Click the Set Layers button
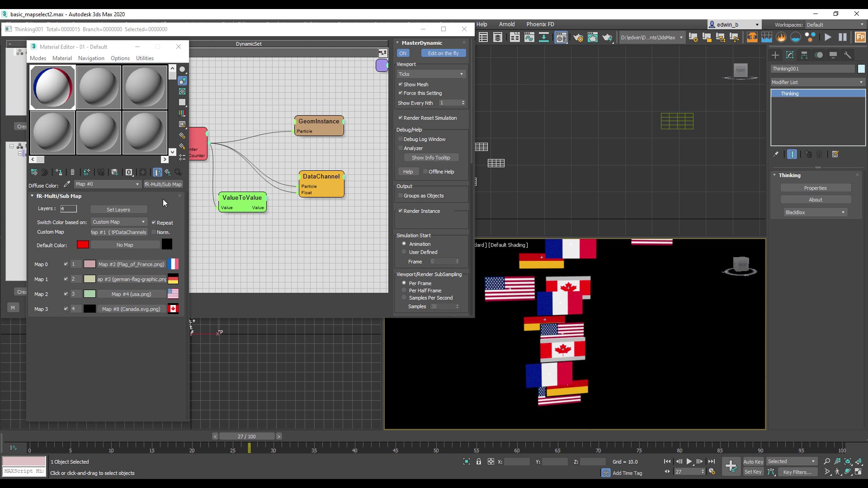 click(x=118, y=209)
